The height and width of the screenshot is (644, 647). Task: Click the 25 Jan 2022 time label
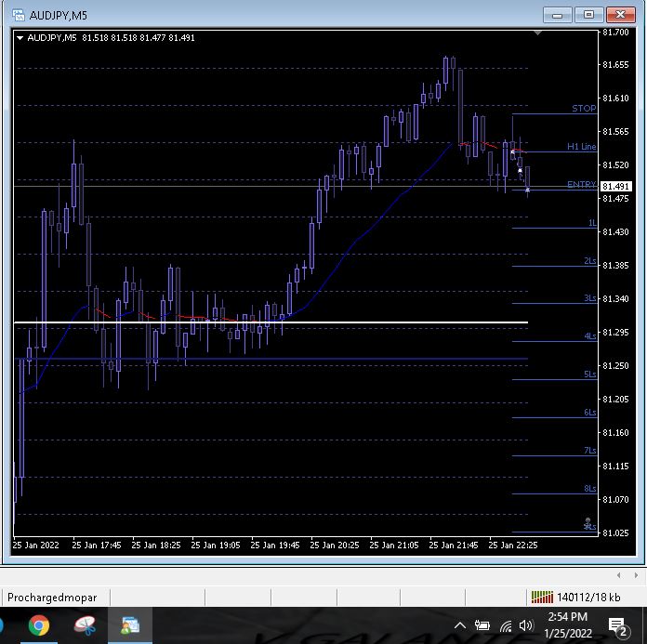[x=36, y=545]
